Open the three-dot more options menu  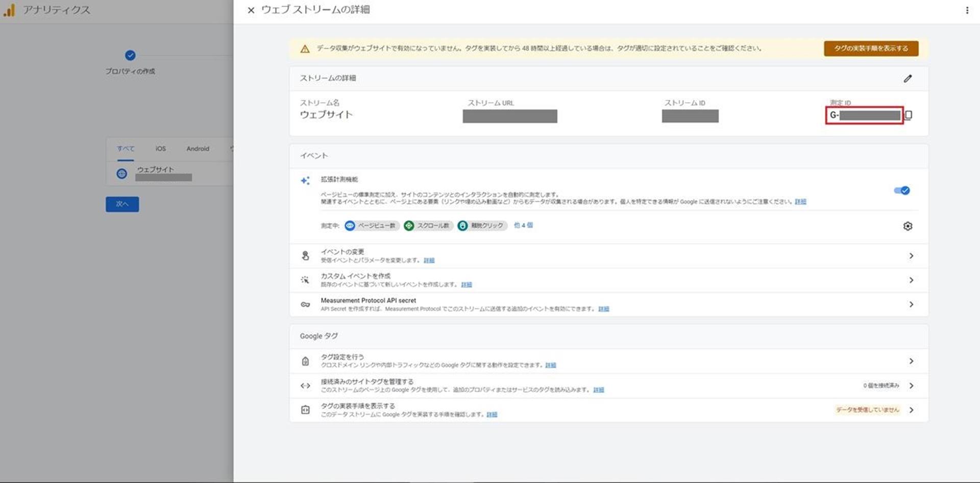tap(967, 10)
